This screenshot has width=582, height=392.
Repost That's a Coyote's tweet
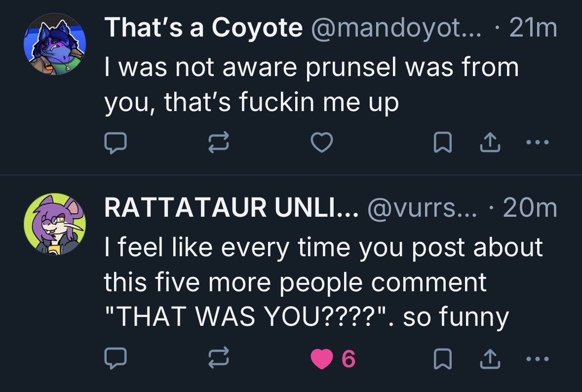click(219, 143)
